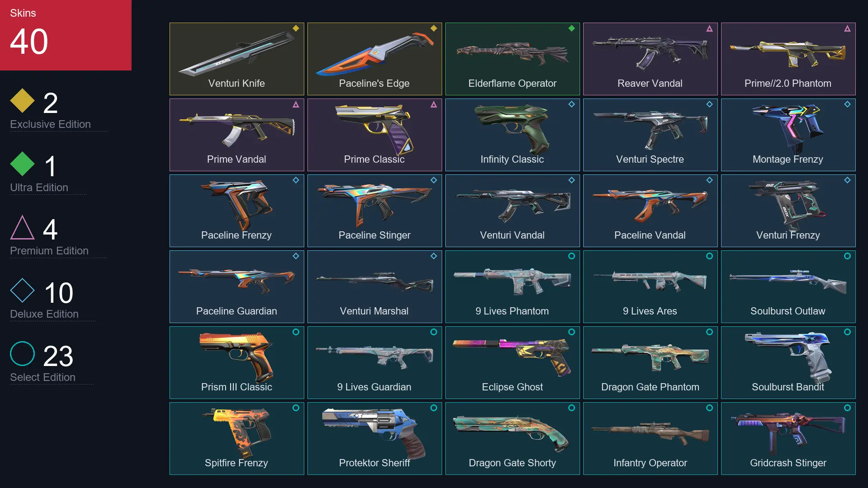The width and height of the screenshot is (868, 488).
Task: Click the Deluxe Edition label
Action: (44, 314)
